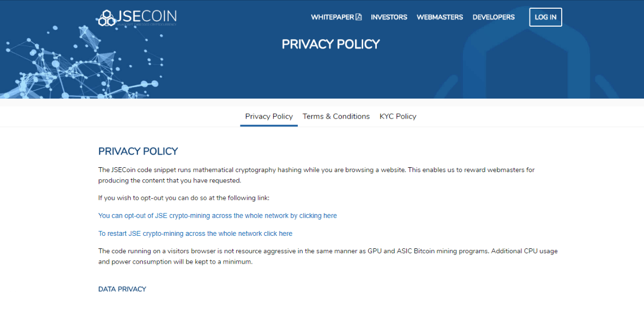This screenshot has width=644, height=317.
Task: Click the text 'If you wish to opt-out'
Action: (184, 198)
